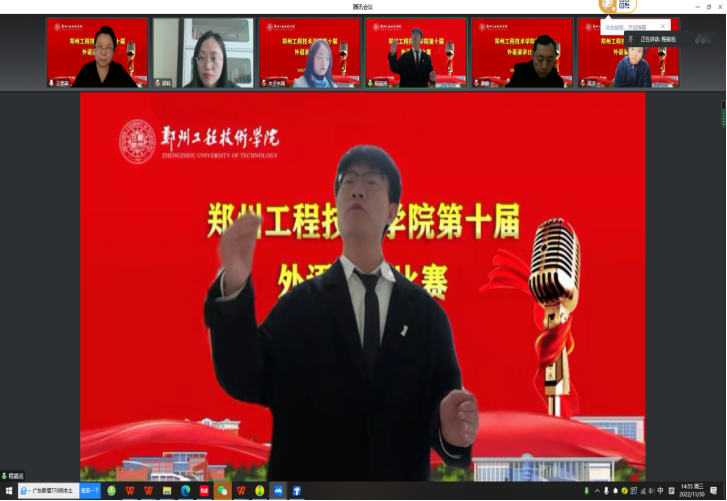727x501 pixels.
Task: Open the second WPS Office icon beside File Explorer
Action: tap(148, 491)
